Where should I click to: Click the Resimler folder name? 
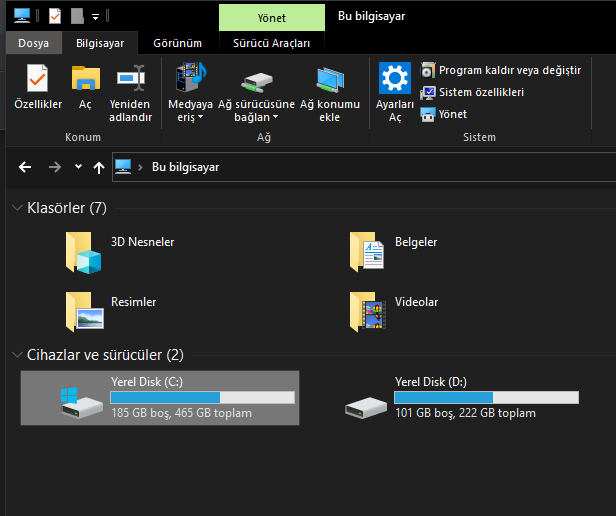coord(134,302)
